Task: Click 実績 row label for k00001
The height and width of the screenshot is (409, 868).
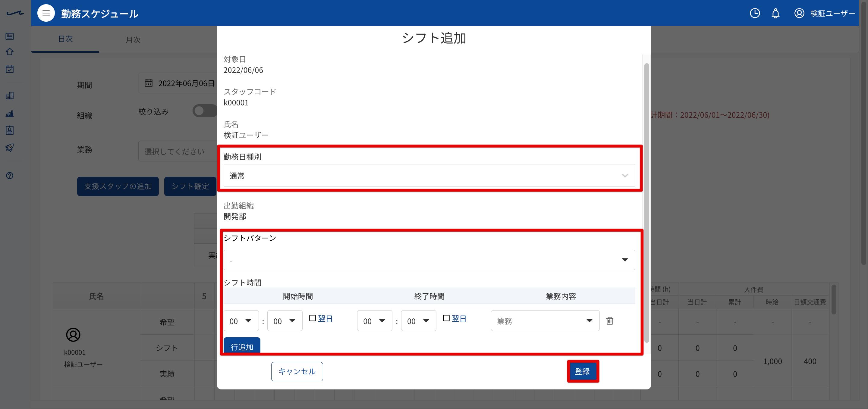Action: click(x=167, y=374)
